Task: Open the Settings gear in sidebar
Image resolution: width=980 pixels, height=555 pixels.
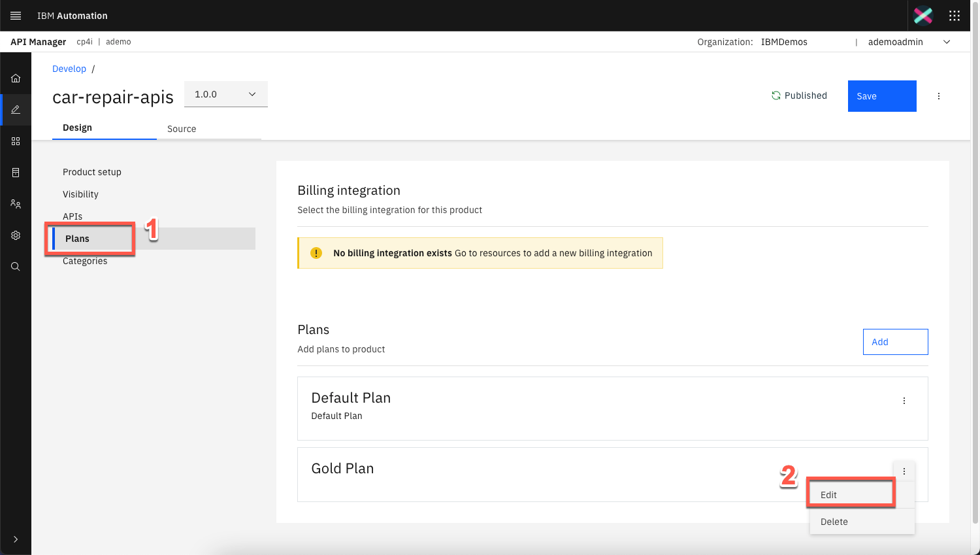Action: [x=16, y=235]
